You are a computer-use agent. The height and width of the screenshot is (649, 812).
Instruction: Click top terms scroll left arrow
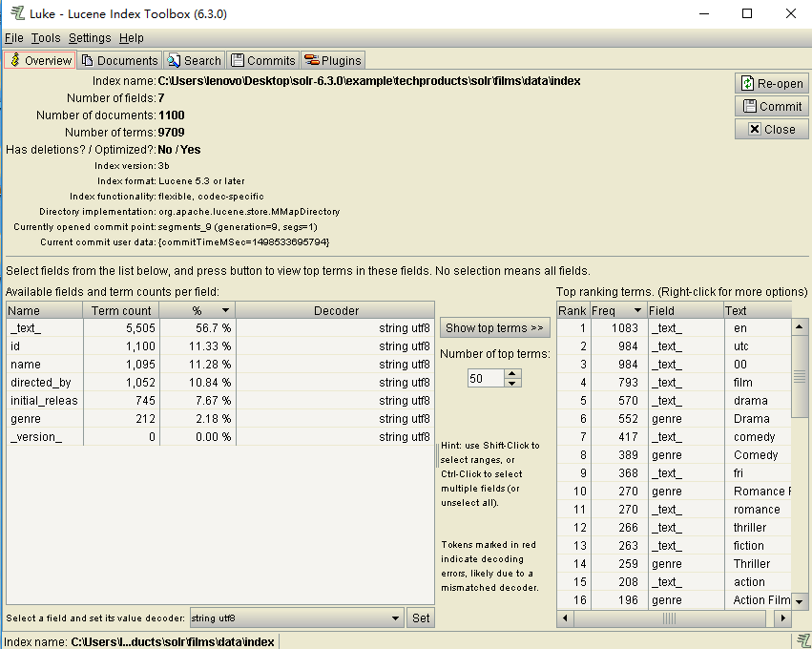(x=565, y=618)
